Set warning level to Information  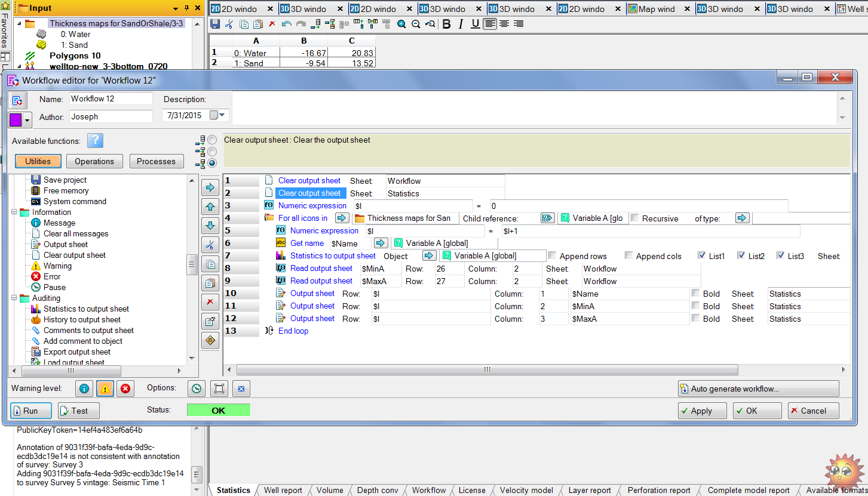85,389
